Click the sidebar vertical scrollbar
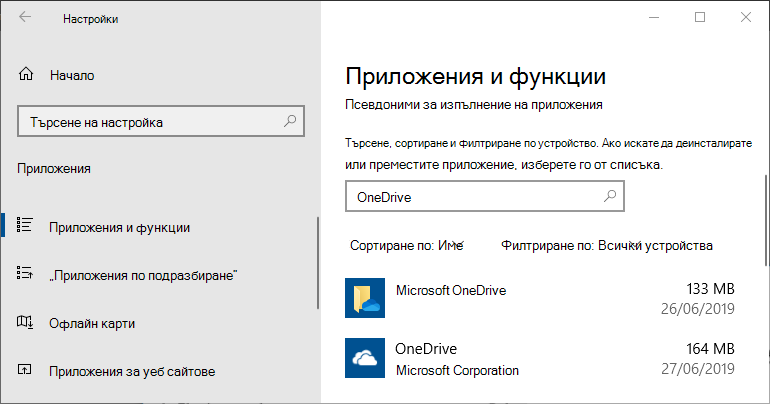Viewport: 770px width, 404px height. click(318, 263)
